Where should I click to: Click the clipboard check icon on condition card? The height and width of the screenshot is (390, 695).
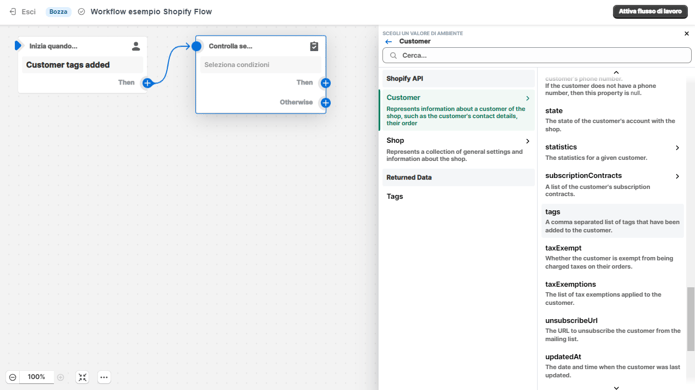pos(314,46)
